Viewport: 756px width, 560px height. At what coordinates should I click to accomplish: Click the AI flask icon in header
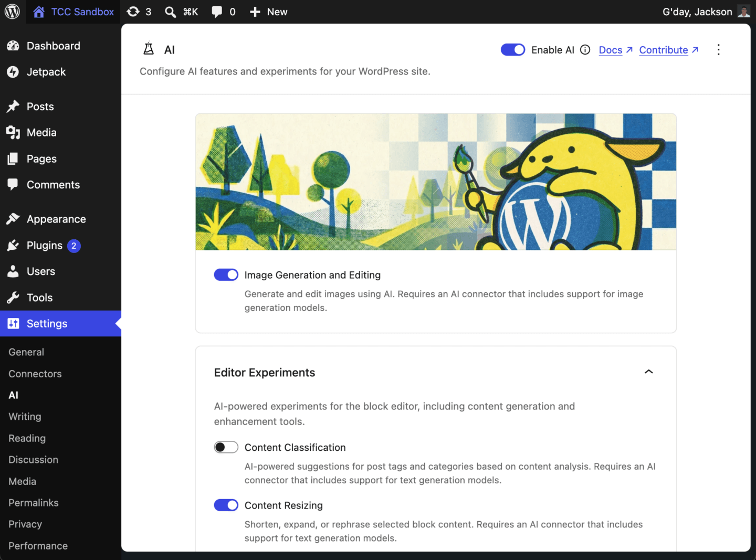click(x=149, y=49)
